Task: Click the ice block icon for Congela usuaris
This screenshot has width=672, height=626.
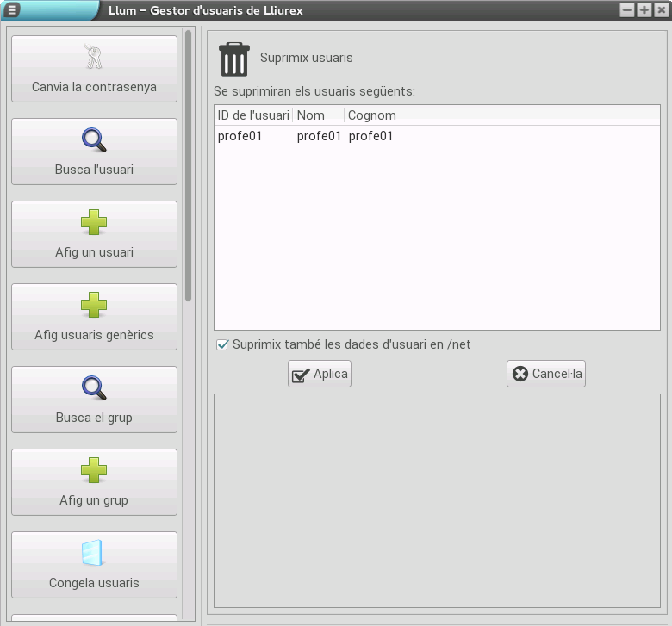Action: (x=94, y=553)
